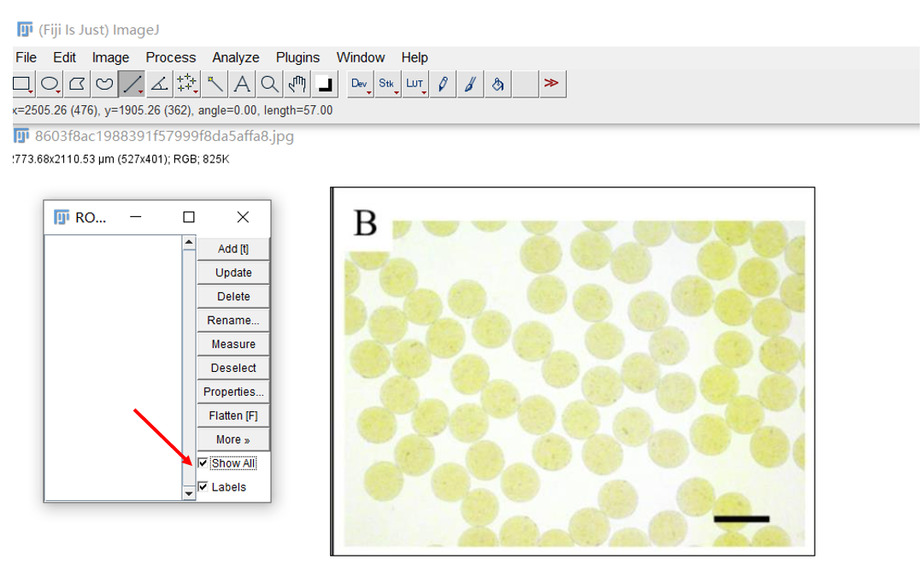Select the Oval selection tool
The height and width of the screenshot is (583, 924).
tap(50, 84)
